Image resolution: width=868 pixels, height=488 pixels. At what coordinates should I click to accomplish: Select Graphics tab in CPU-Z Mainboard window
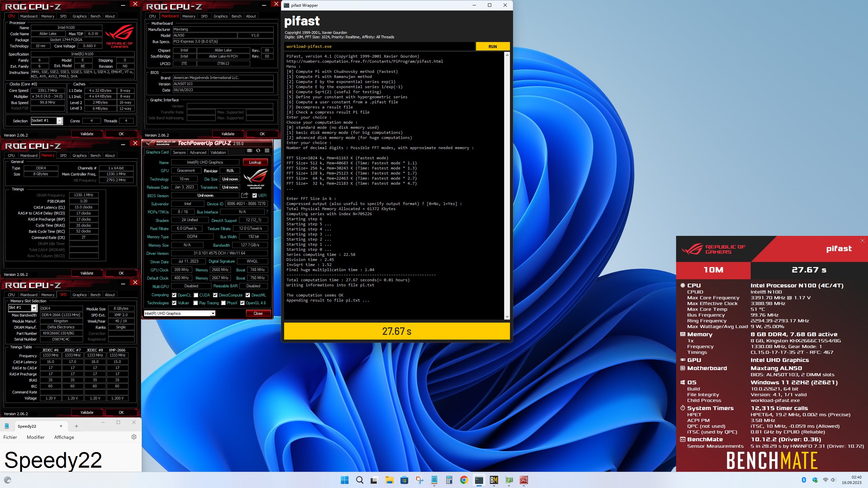pos(221,16)
